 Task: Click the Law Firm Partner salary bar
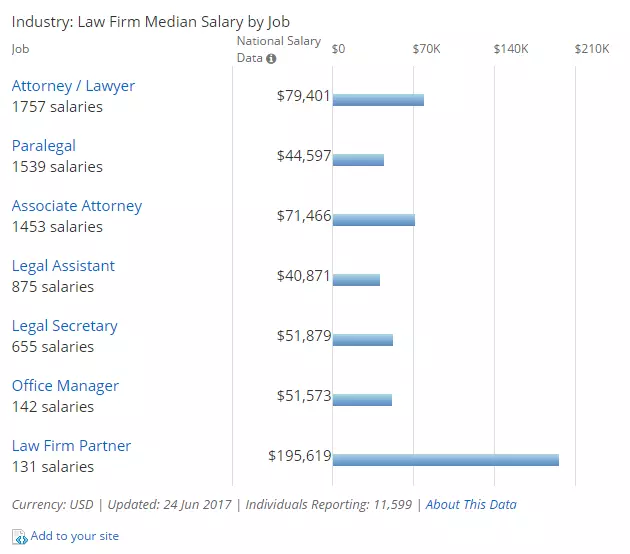[x=446, y=460]
